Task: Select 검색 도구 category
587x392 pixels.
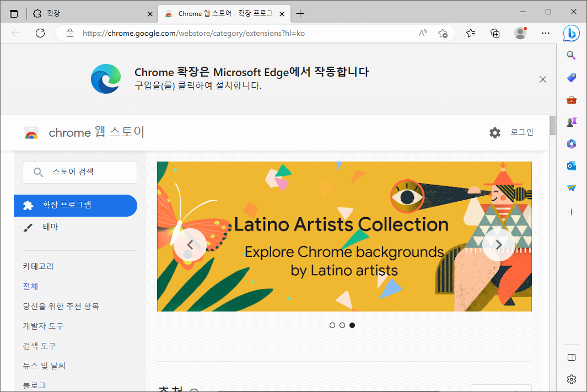Action: (39, 346)
